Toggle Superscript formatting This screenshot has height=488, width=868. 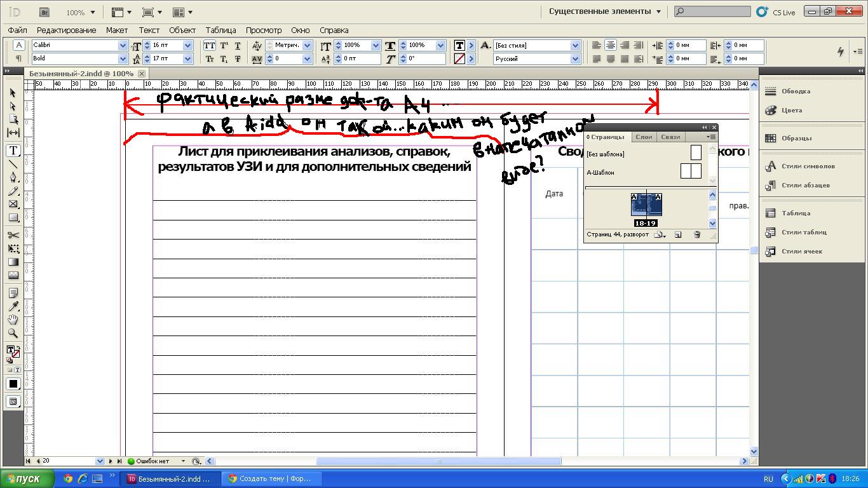coord(224,45)
